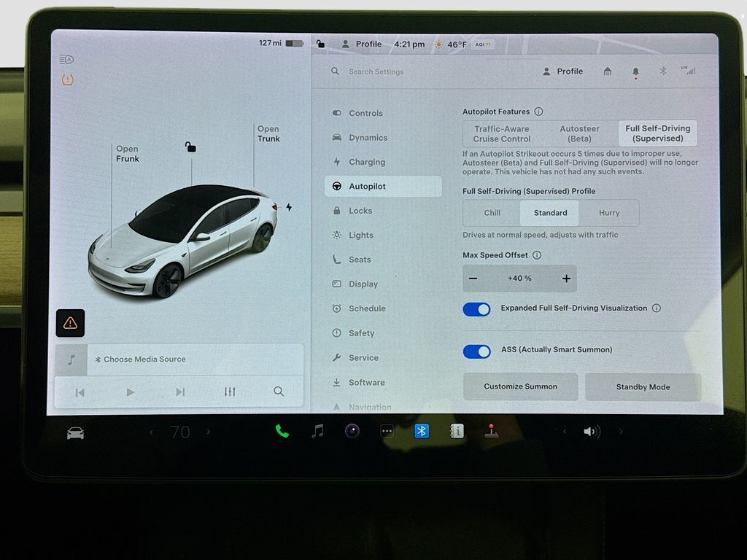
Task: Open Profile dropdown in settings header
Action: [562, 71]
